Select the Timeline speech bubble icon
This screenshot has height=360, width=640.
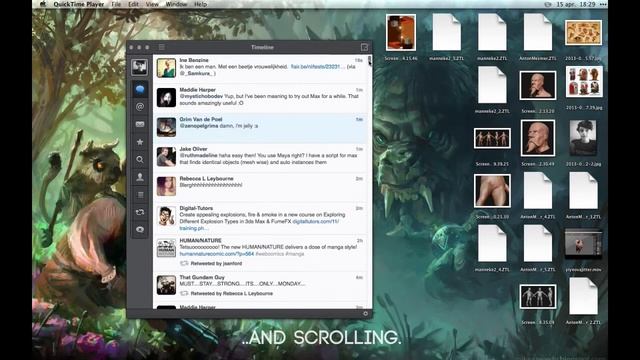140,89
